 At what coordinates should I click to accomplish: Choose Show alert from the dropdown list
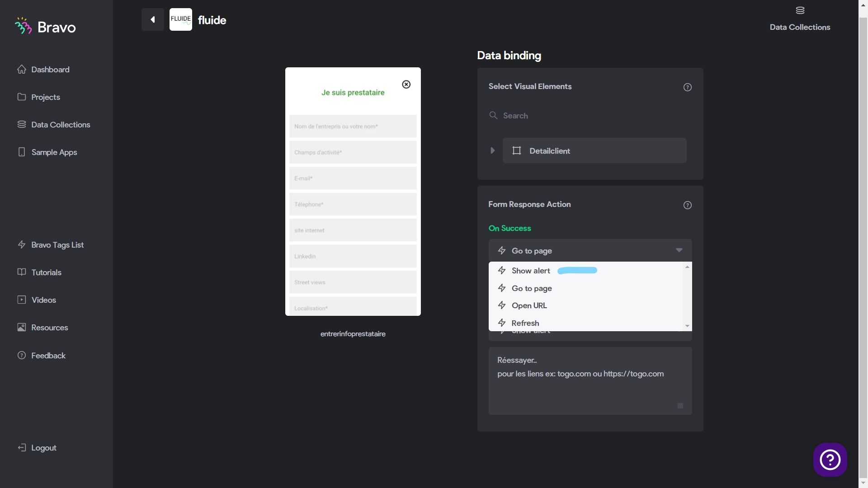(x=585, y=271)
